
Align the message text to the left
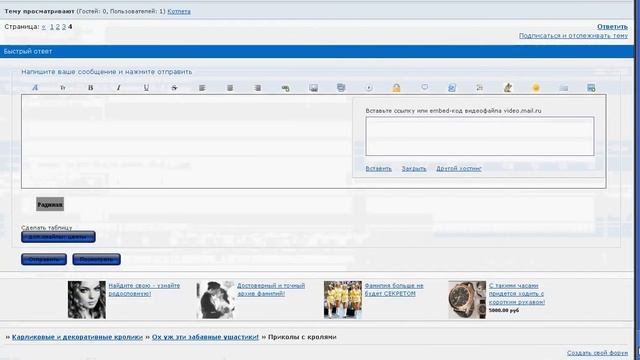(202, 88)
